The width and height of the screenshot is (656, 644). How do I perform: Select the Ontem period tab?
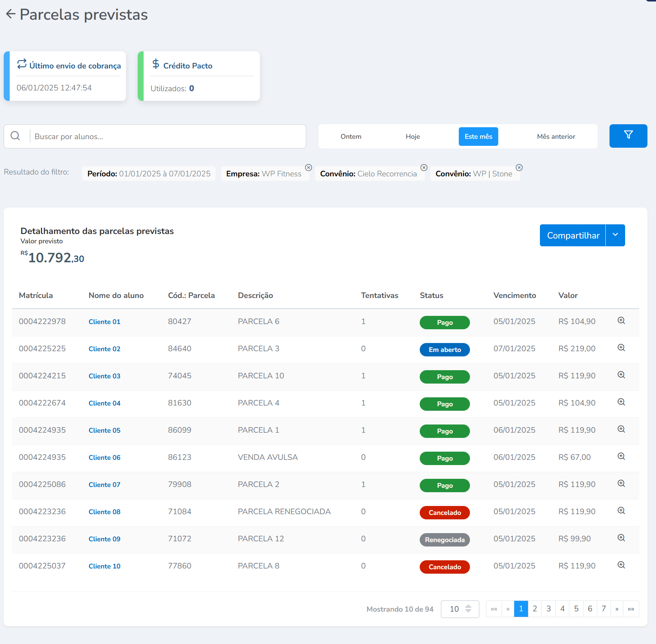click(351, 137)
